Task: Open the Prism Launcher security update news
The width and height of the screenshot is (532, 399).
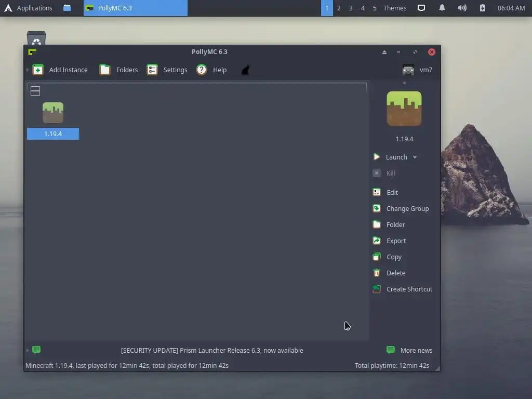Action: tap(212, 351)
